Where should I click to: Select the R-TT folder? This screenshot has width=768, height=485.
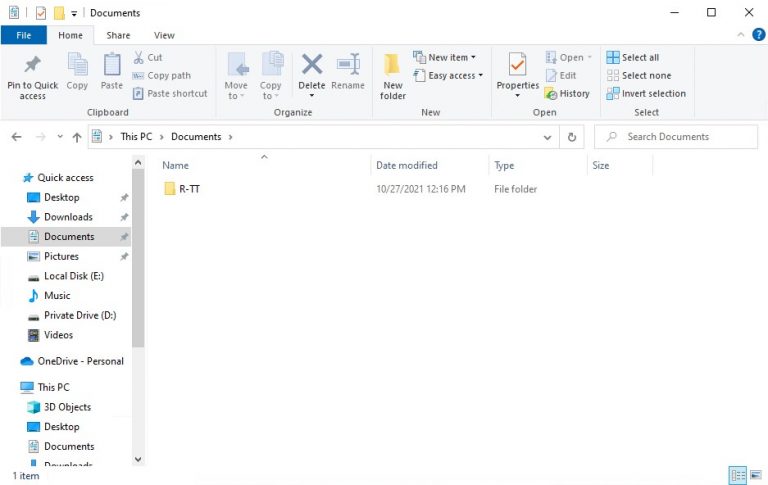click(x=182, y=189)
